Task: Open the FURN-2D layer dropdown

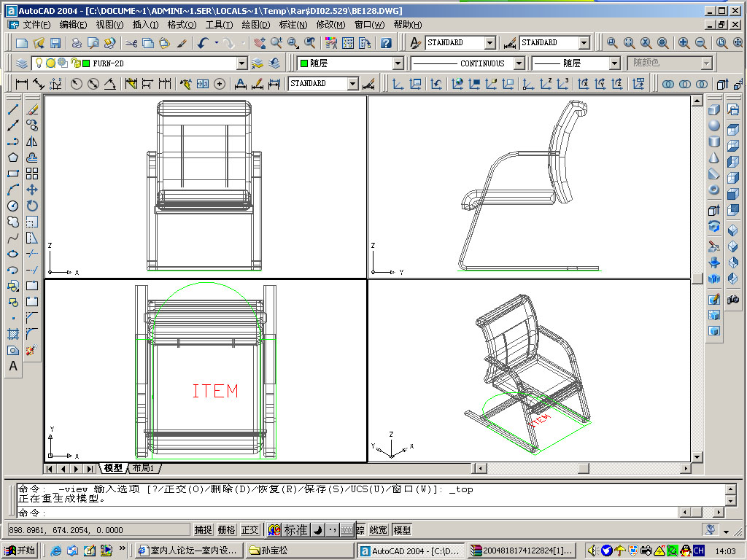Action: click(242, 64)
